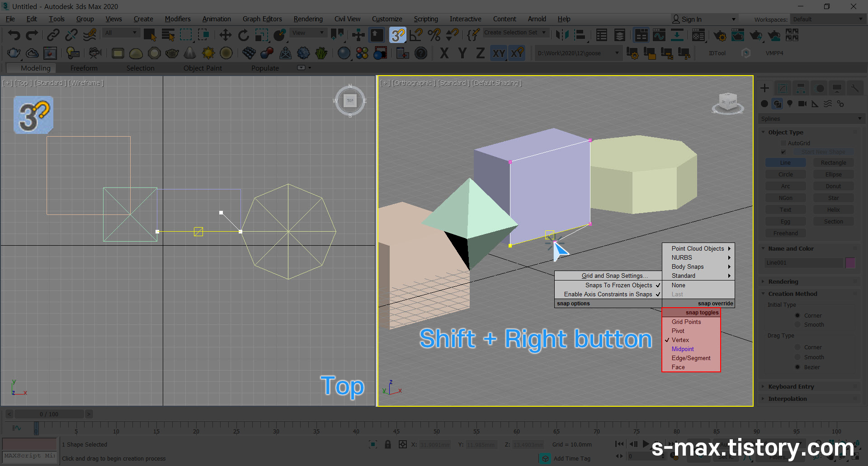This screenshot has height=466, width=868.
Task: Toggle the 3D Snaps magnet button
Action: (x=398, y=35)
